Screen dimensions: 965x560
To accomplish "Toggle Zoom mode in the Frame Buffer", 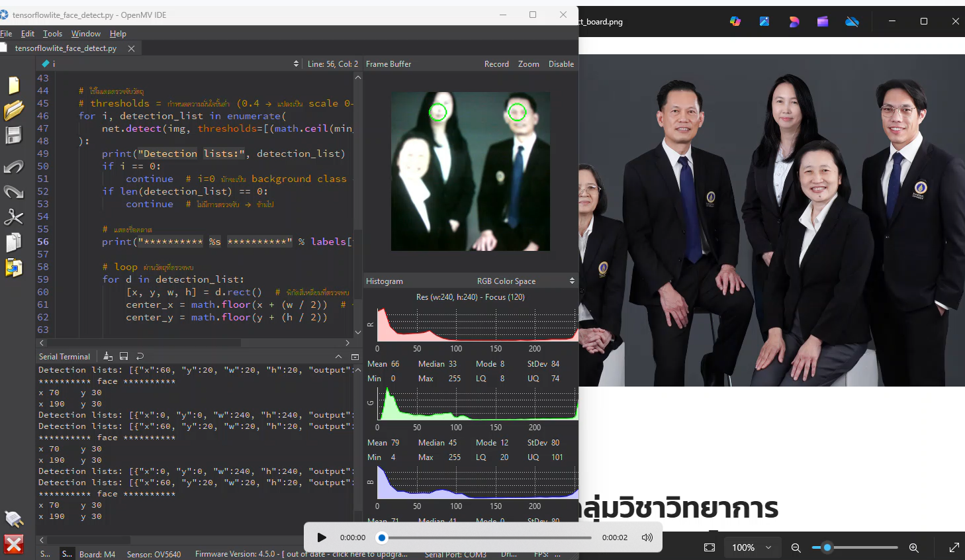I will (x=528, y=64).
